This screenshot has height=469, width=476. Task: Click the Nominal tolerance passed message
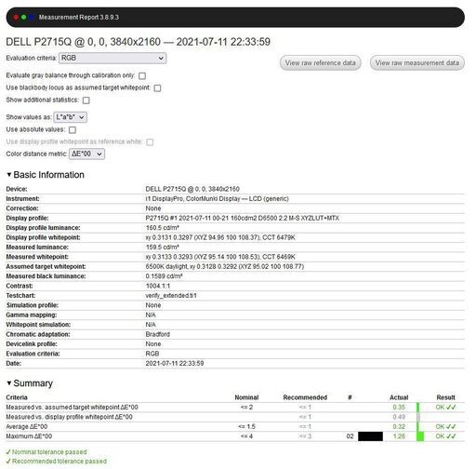tap(46, 452)
